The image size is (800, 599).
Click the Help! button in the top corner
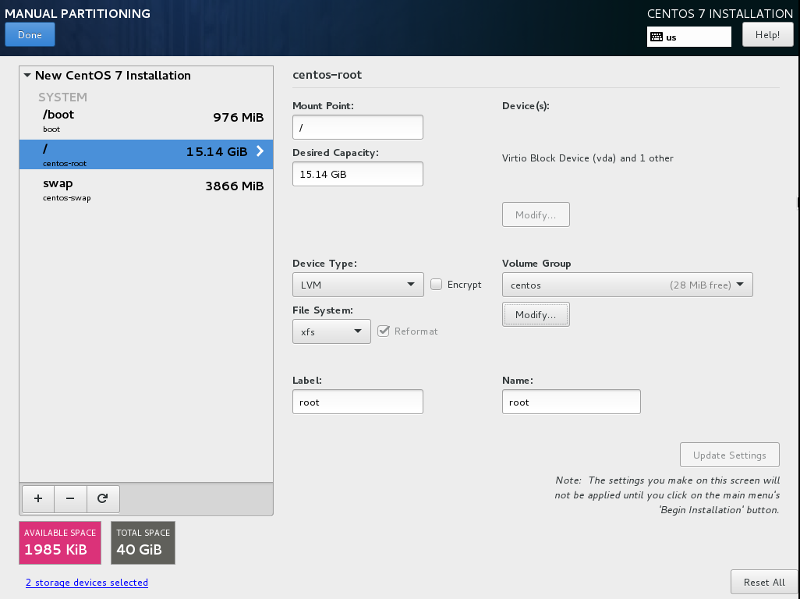(767, 34)
